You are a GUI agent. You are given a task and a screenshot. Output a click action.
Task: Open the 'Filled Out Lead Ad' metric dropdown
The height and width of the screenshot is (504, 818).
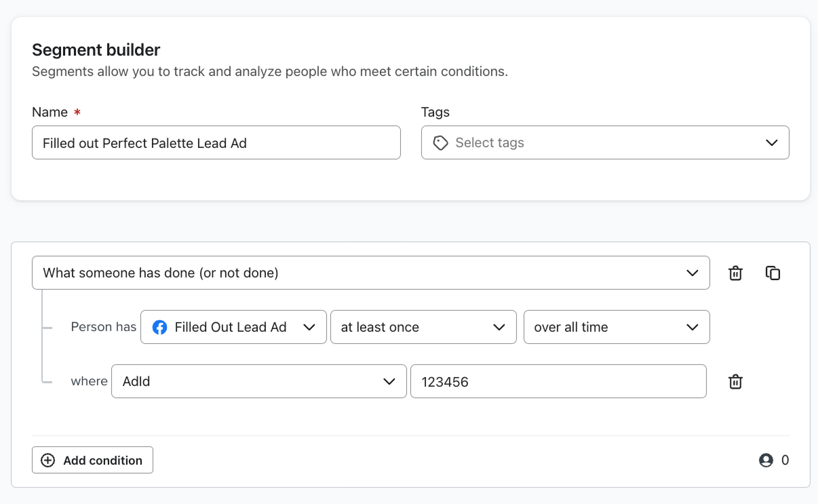coord(233,328)
